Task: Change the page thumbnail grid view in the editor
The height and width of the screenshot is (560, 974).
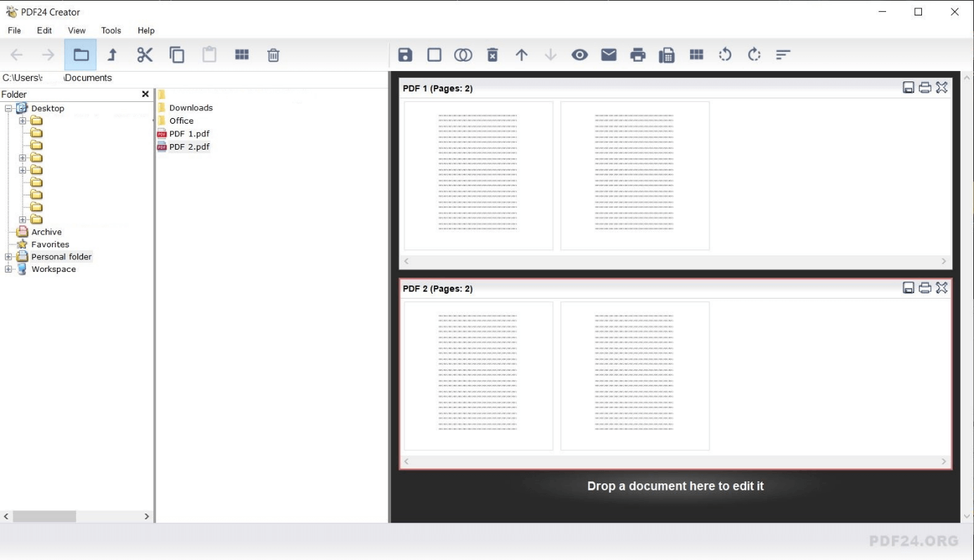Action: (696, 55)
